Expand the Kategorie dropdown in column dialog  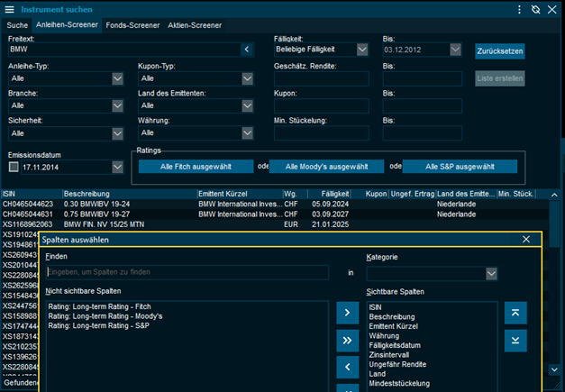click(491, 273)
